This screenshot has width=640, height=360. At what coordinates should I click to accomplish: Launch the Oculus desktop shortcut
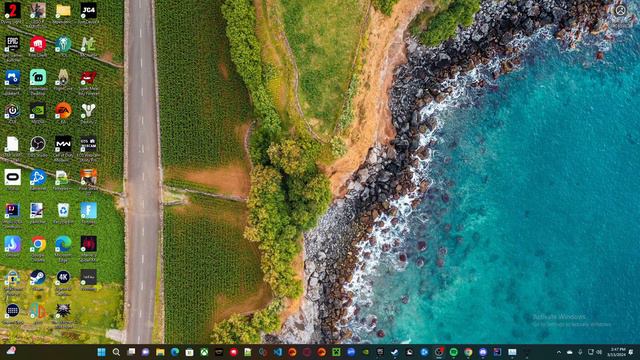[12, 178]
